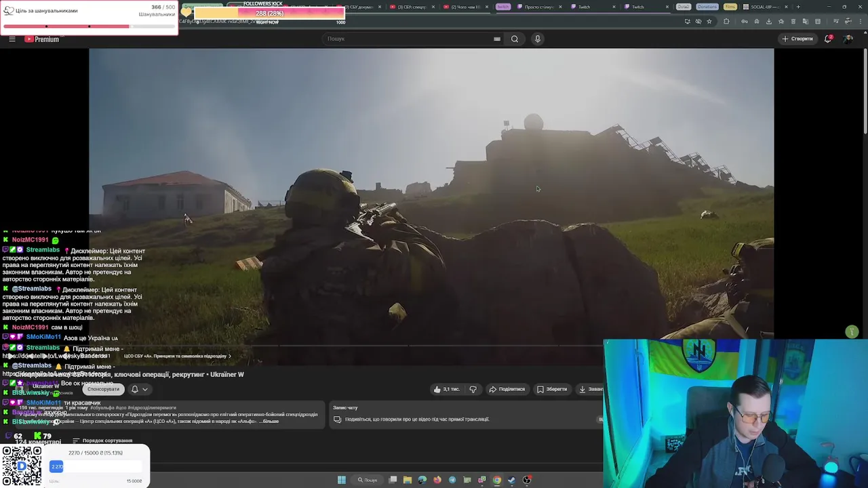Open Порядок сортування comment sort menu
This screenshot has width=868, height=488.
103,441
